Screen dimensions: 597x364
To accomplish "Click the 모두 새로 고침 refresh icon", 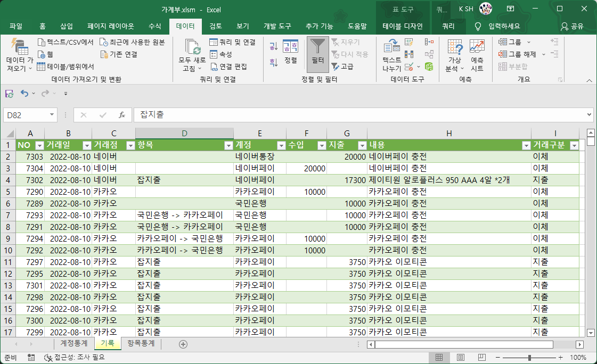I will click(x=192, y=47).
